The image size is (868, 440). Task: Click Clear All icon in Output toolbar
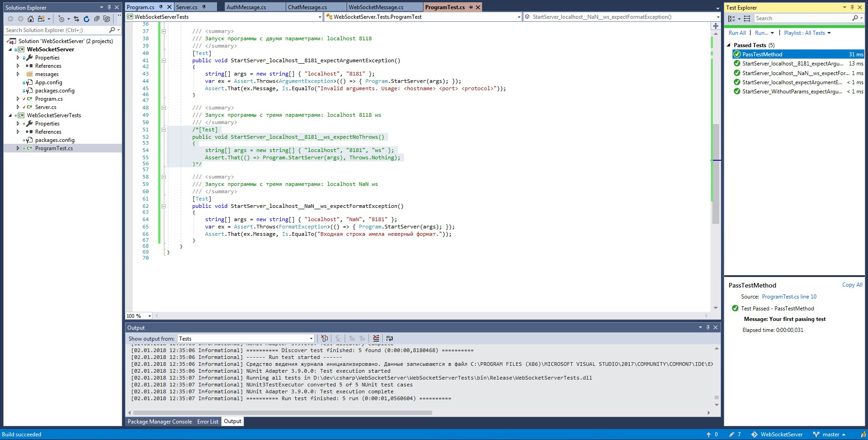376,338
